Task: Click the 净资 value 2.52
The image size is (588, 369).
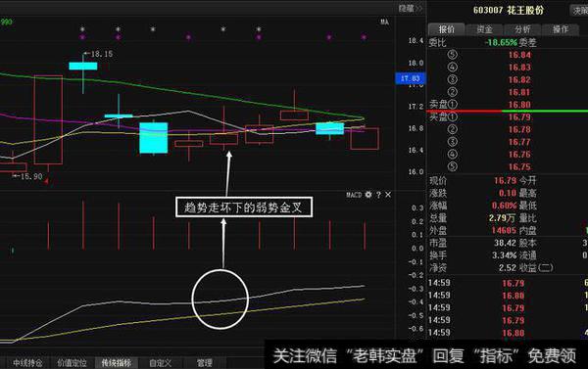Action: [x=508, y=268]
